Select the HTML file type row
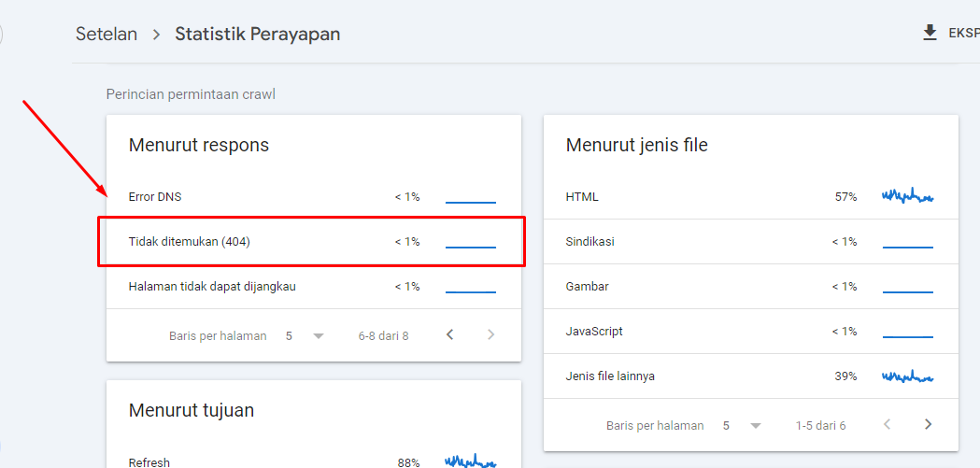Viewport: 980px width, 468px height. point(750,197)
